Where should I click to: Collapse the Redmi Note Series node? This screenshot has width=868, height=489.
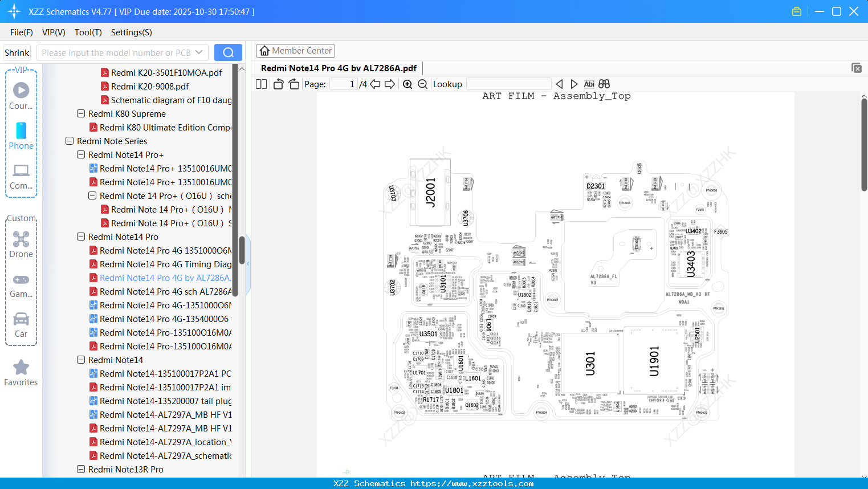70,141
